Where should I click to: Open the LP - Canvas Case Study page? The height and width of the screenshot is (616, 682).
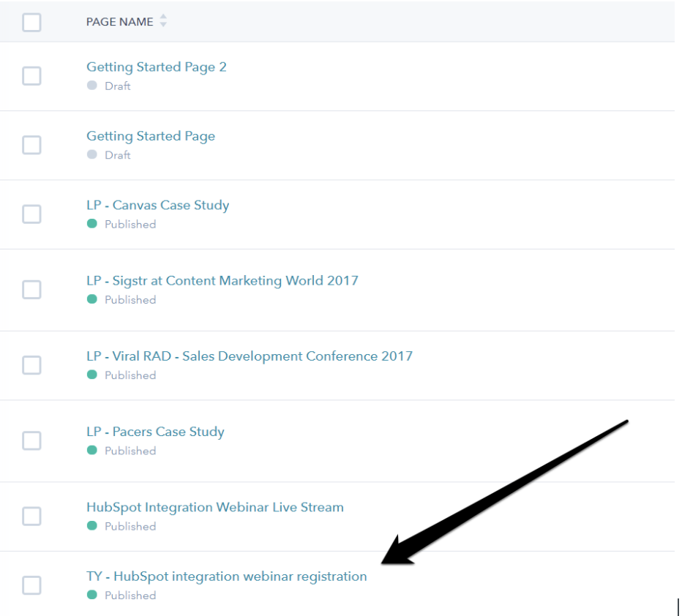tap(158, 205)
